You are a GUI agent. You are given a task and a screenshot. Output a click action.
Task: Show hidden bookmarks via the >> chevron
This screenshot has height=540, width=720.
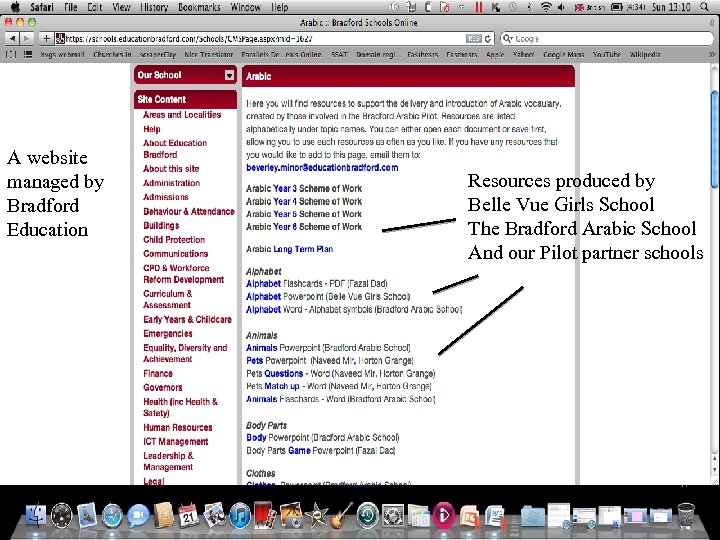click(x=712, y=54)
